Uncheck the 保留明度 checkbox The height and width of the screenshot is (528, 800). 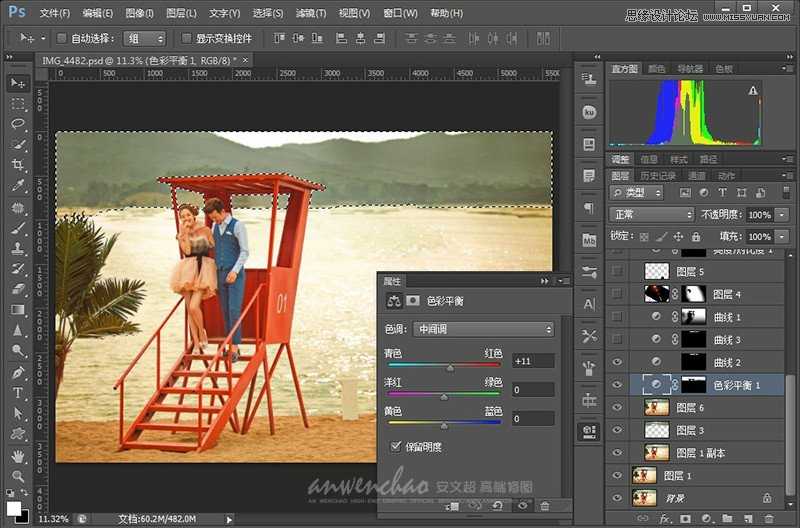tap(395, 446)
